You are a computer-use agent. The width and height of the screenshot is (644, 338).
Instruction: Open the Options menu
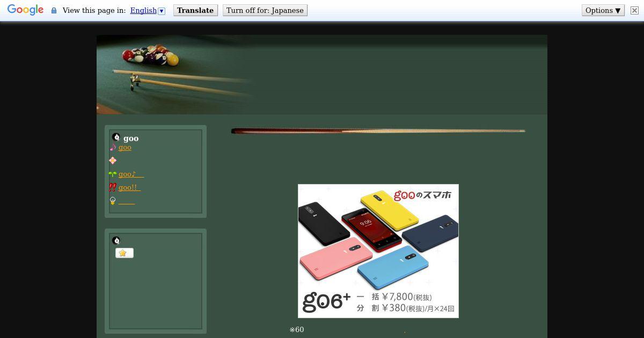pos(603,10)
